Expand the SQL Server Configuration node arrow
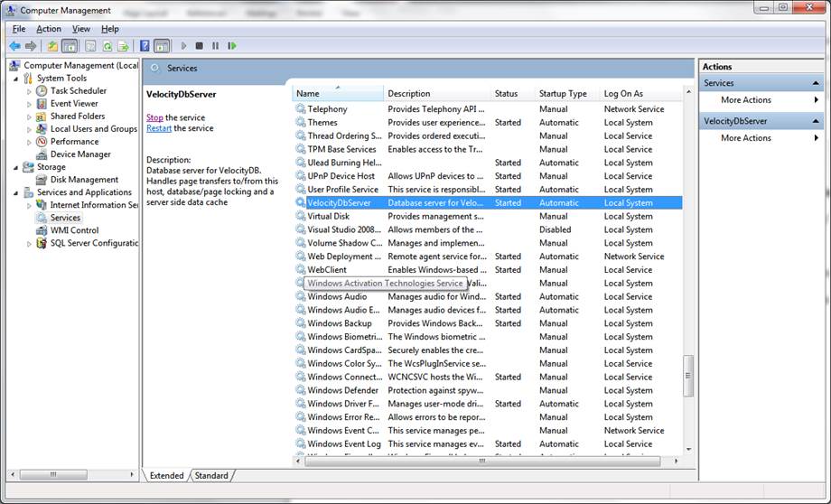This screenshot has width=831, height=504. coord(29,244)
